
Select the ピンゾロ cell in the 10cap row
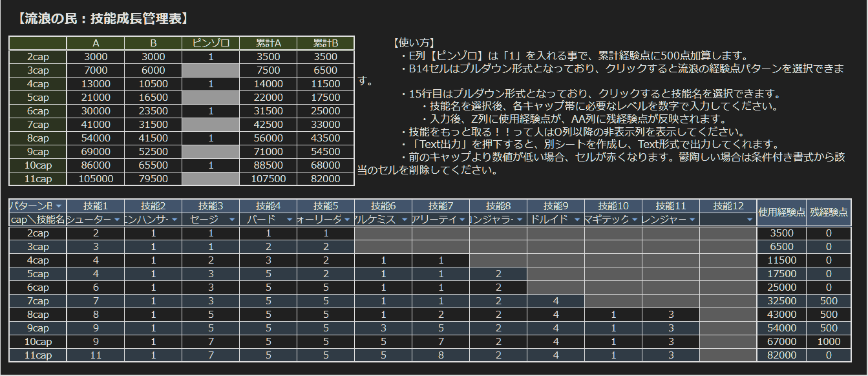click(x=211, y=165)
